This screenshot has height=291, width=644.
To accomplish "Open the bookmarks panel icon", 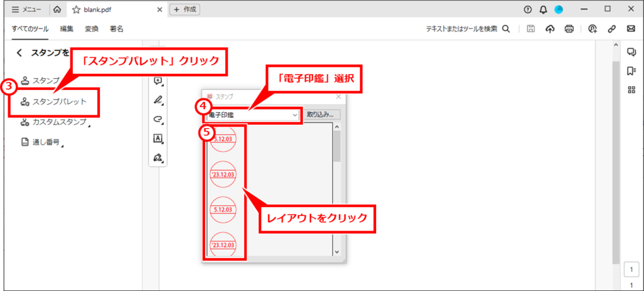I will coord(631,71).
